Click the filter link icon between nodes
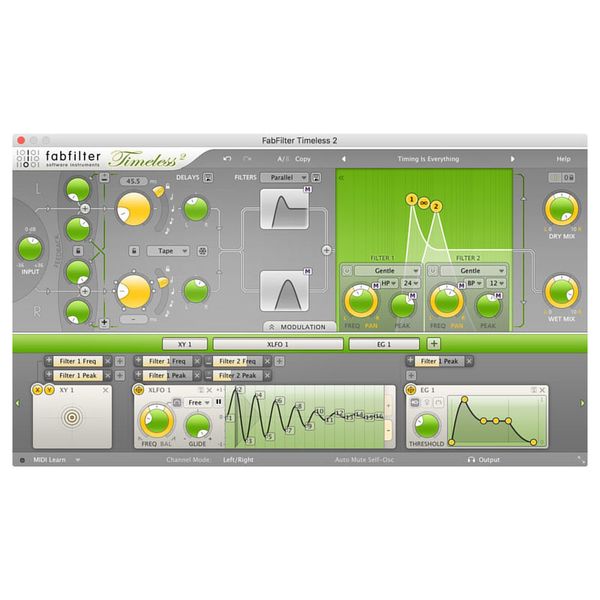 click(424, 202)
